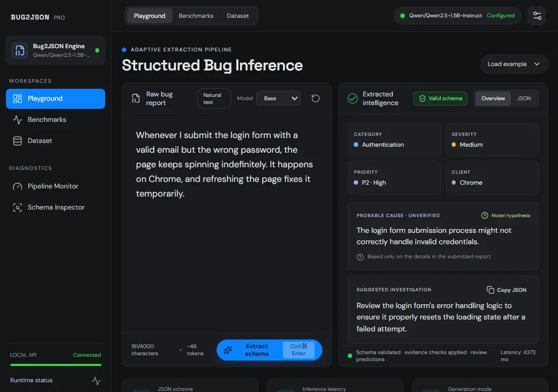
Task: Click the P2 · High priority value
Action: pyautogui.click(x=374, y=182)
